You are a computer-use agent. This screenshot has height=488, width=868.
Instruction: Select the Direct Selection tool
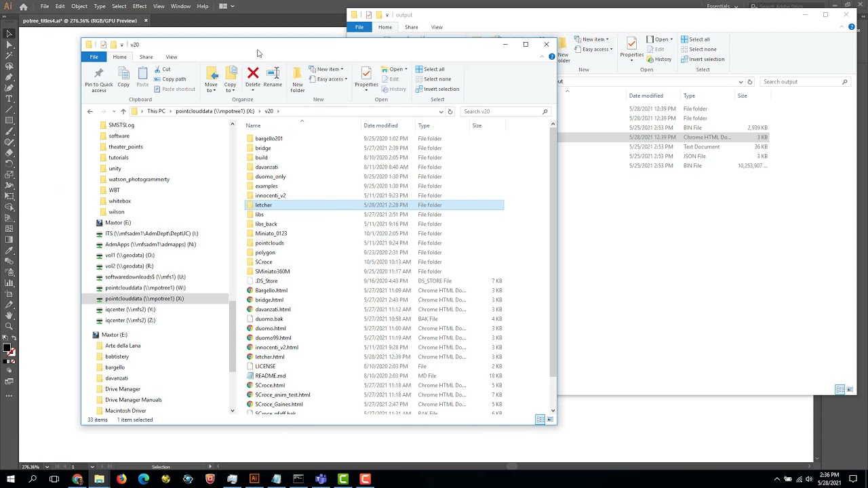click(x=9, y=44)
